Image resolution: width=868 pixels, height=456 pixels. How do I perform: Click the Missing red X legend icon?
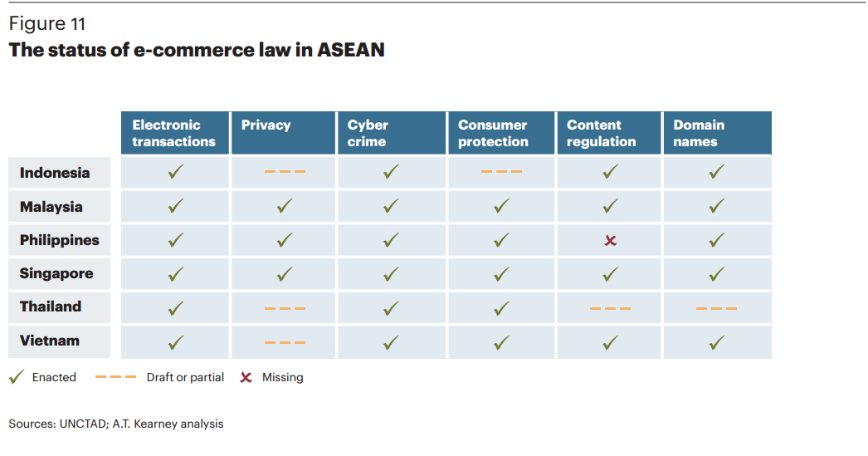[246, 377]
